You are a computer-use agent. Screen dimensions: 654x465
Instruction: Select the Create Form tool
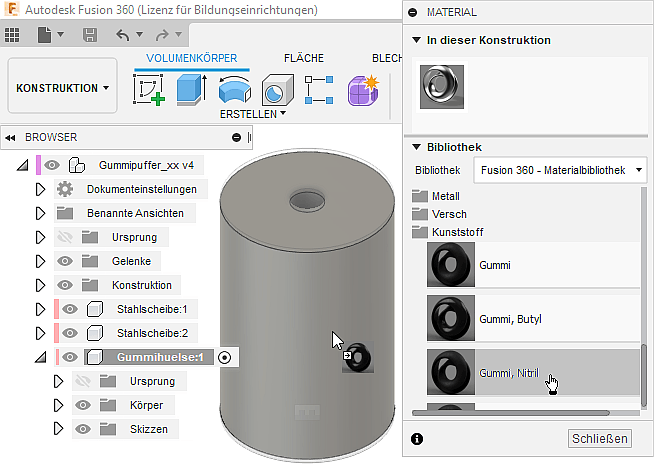[x=363, y=90]
